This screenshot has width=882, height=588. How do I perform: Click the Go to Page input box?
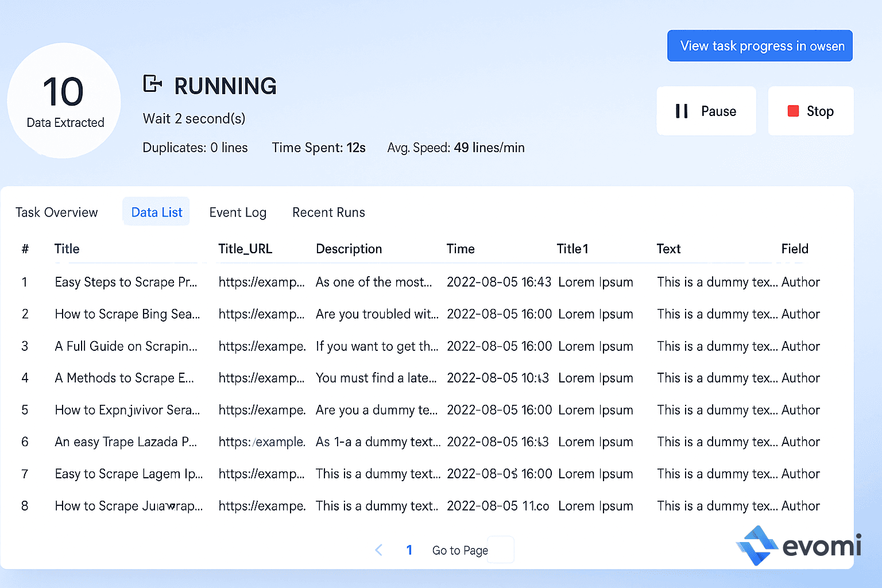pyautogui.click(x=501, y=550)
